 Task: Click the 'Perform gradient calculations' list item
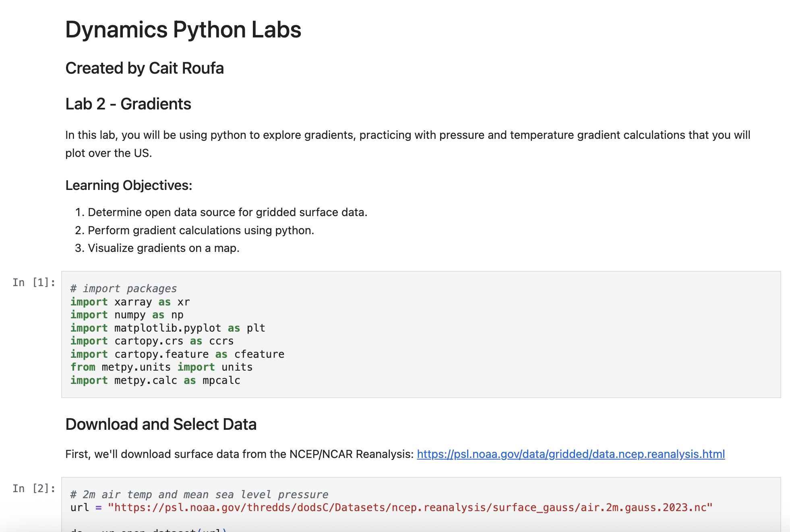pos(201,230)
